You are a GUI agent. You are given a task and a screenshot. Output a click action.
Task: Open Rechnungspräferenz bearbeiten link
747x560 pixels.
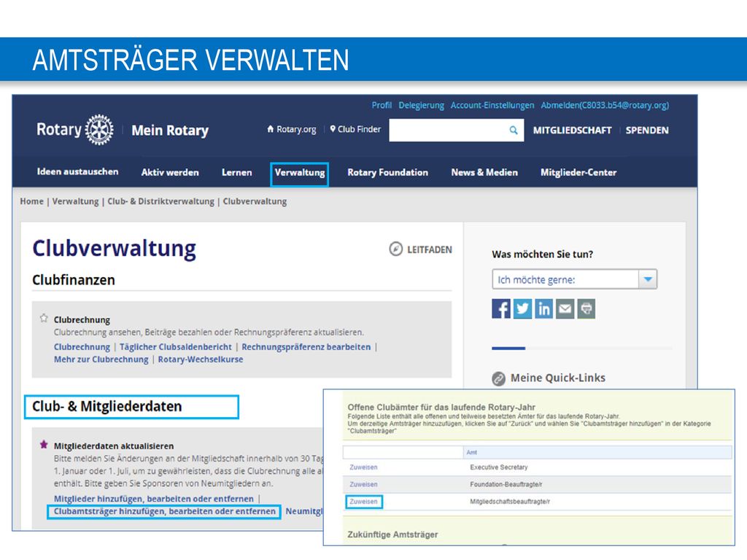(306, 346)
